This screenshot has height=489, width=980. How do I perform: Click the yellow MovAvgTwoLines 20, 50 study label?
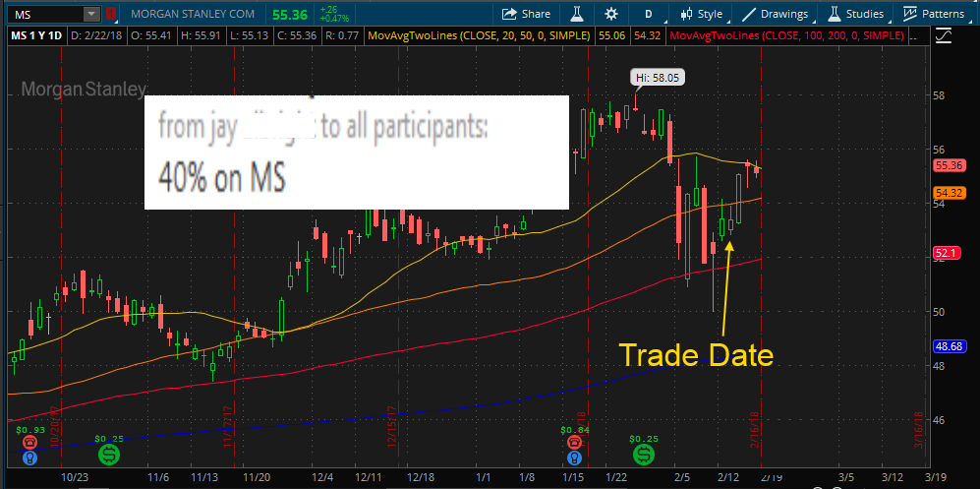[480, 35]
